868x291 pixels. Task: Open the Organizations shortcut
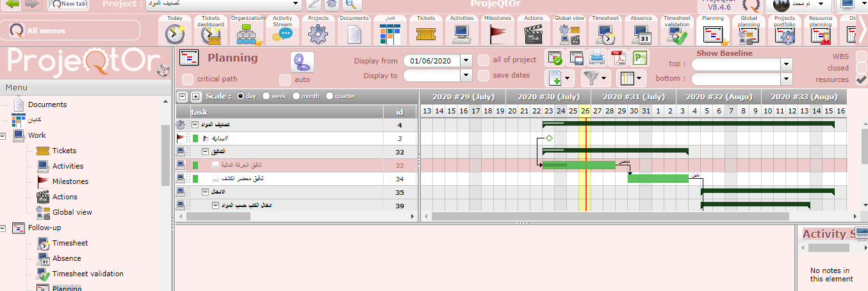(x=249, y=29)
